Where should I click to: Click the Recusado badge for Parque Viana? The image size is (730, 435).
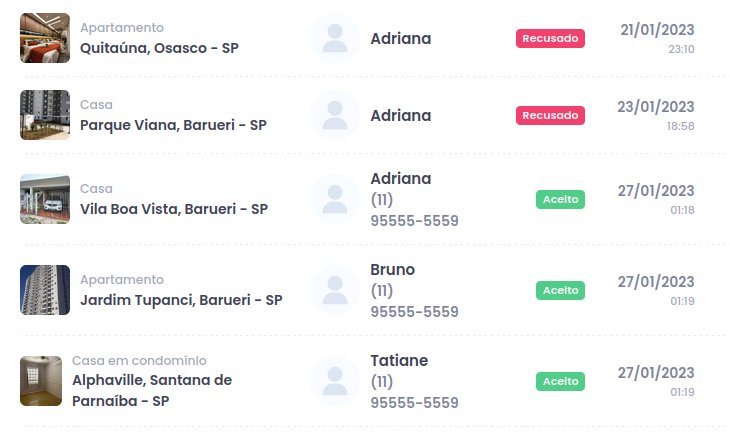click(x=550, y=116)
